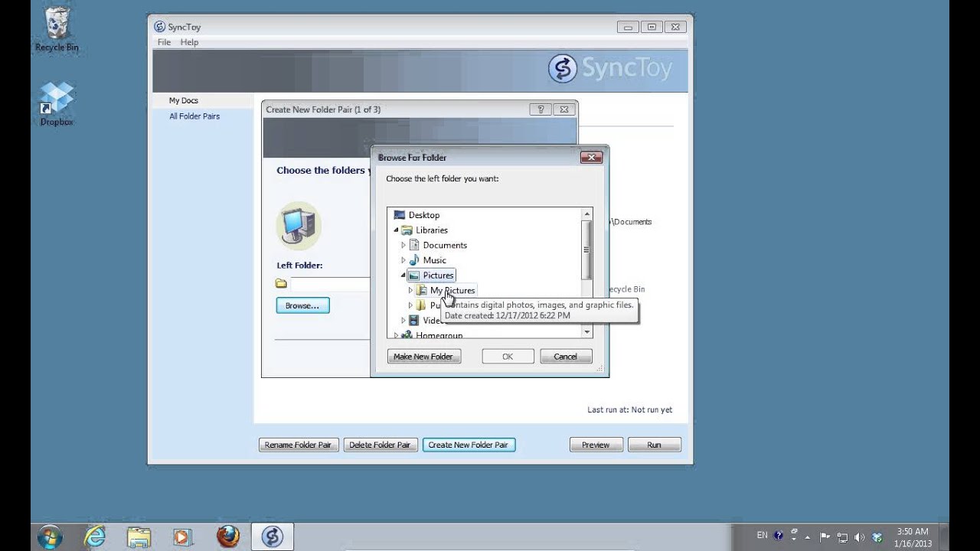Select All Folder Pairs in sidebar
The height and width of the screenshot is (551, 980).
[194, 116]
